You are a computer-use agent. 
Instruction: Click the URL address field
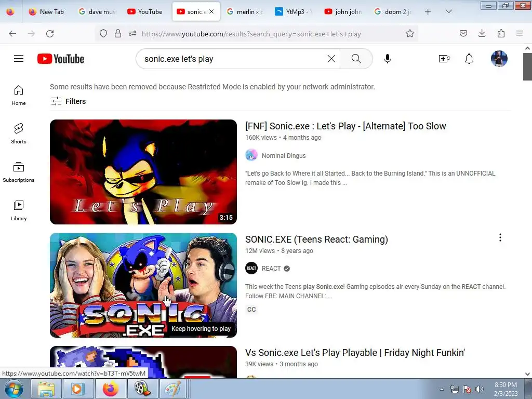pyautogui.click(x=251, y=34)
